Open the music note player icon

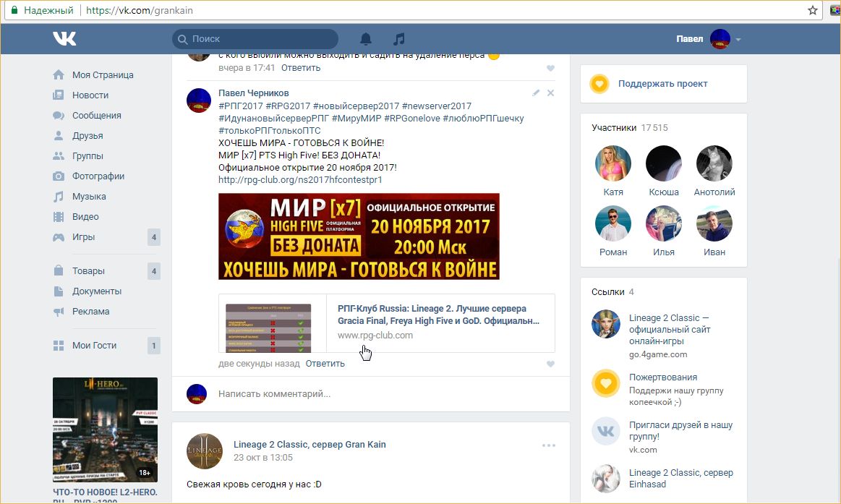click(398, 38)
